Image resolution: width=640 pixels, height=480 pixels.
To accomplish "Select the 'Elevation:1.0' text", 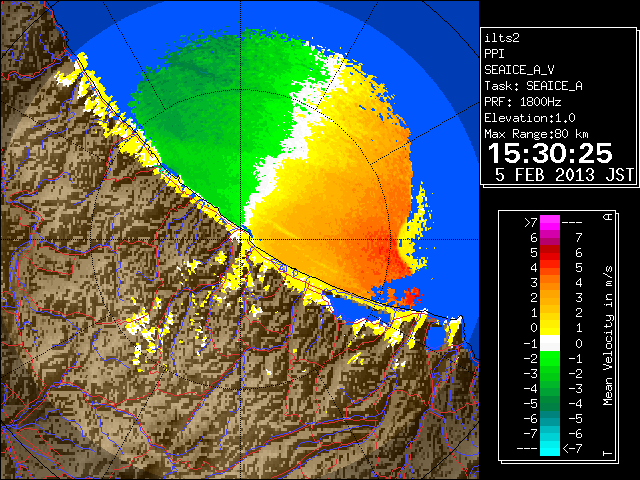I will (x=530, y=118).
